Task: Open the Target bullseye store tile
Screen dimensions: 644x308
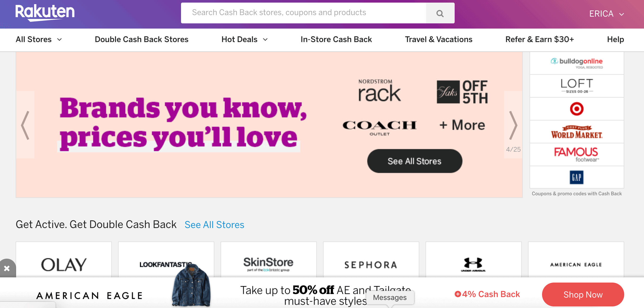Action: click(x=577, y=109)
